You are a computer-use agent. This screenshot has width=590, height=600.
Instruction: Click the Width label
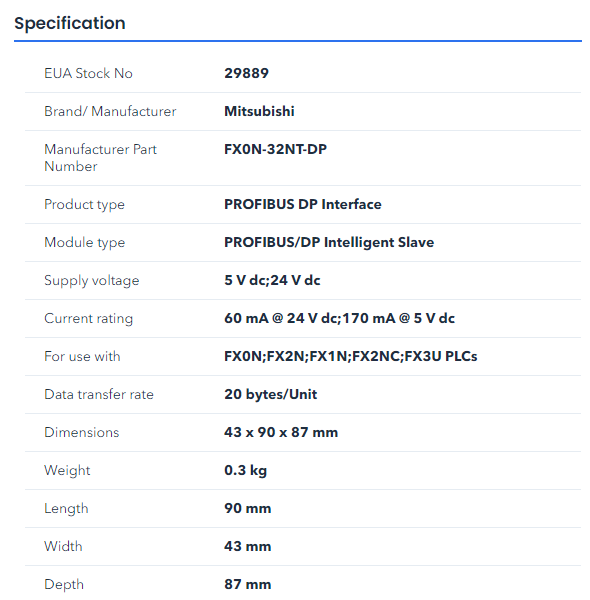tap(63, 546)
